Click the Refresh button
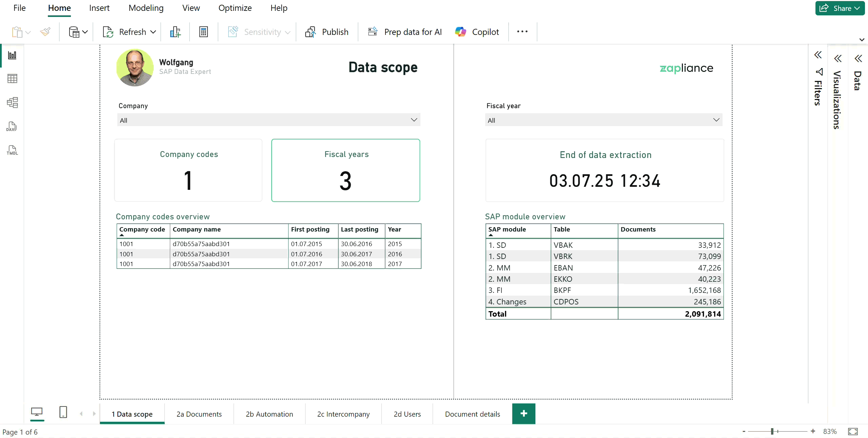 tap(125, 32)
